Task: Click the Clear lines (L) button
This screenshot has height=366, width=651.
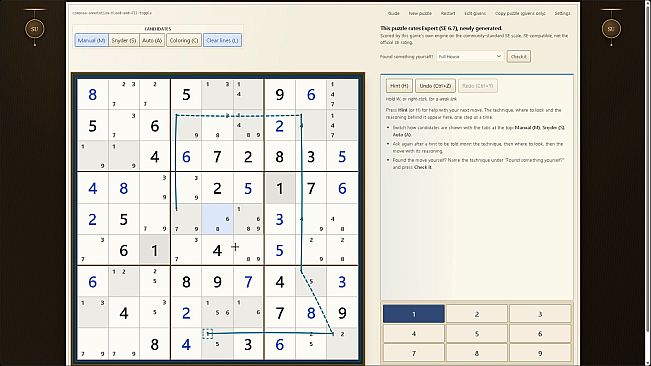Action: pyautogui.click(x=222, y=40)
